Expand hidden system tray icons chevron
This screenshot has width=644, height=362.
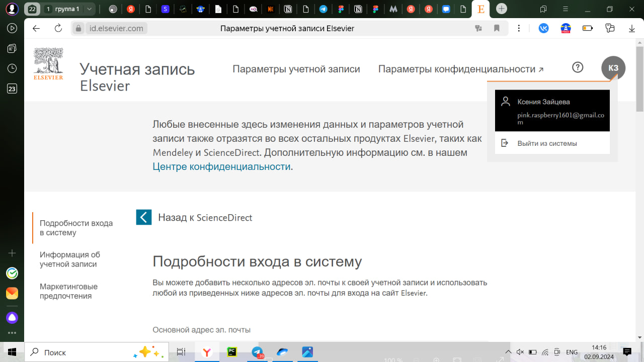508,352
